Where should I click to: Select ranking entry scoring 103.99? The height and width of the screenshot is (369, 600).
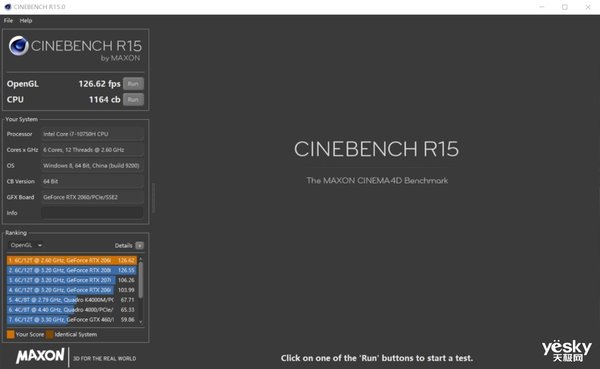click(72, 290)
